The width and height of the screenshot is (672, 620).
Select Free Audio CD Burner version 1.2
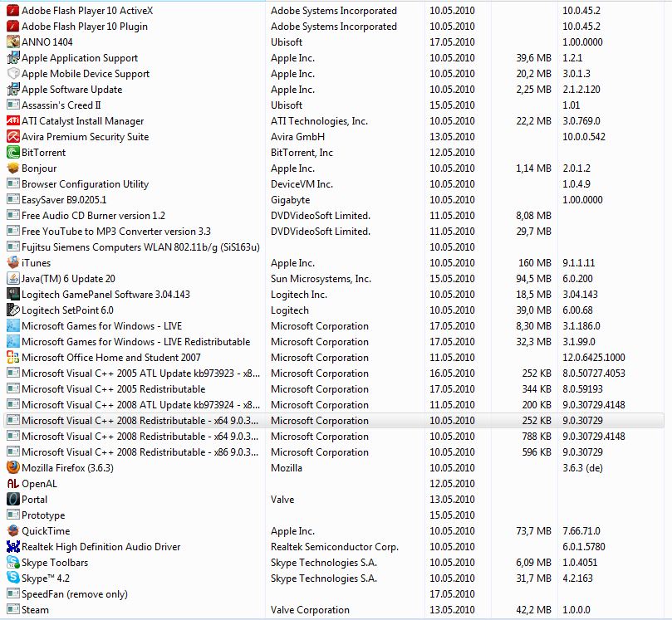334,215
